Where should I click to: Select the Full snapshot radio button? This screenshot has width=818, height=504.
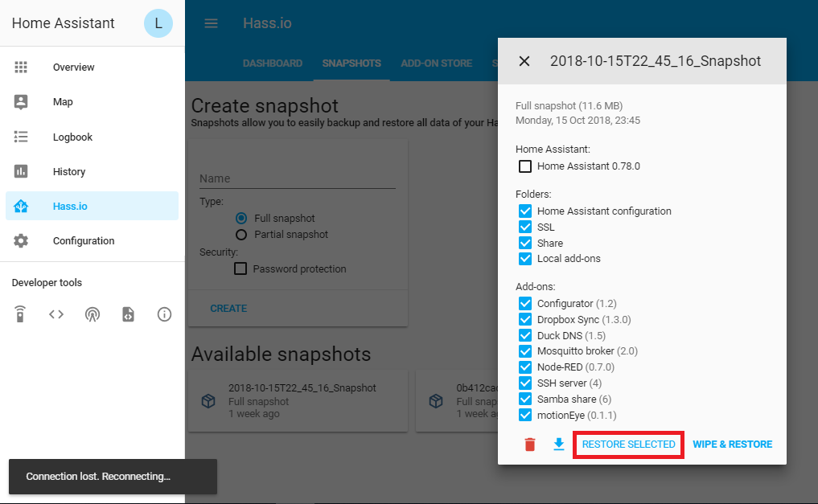tap(241, 218)
